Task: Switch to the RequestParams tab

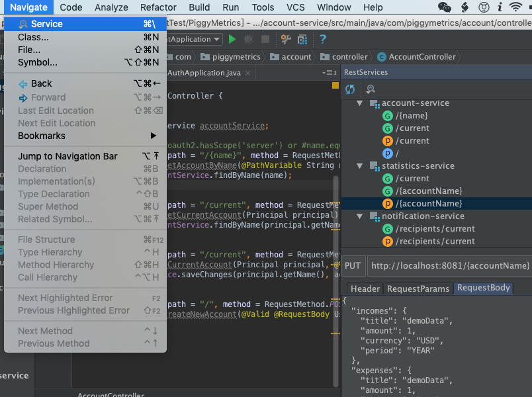Action: pyautogui.click(x=418, y=288)
